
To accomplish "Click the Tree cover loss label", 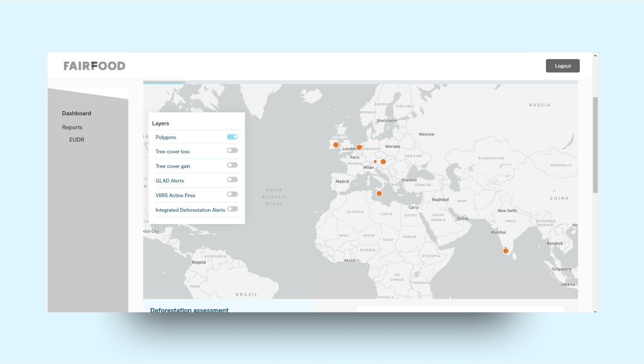I will pyautogui.click(x=173, y=151).
